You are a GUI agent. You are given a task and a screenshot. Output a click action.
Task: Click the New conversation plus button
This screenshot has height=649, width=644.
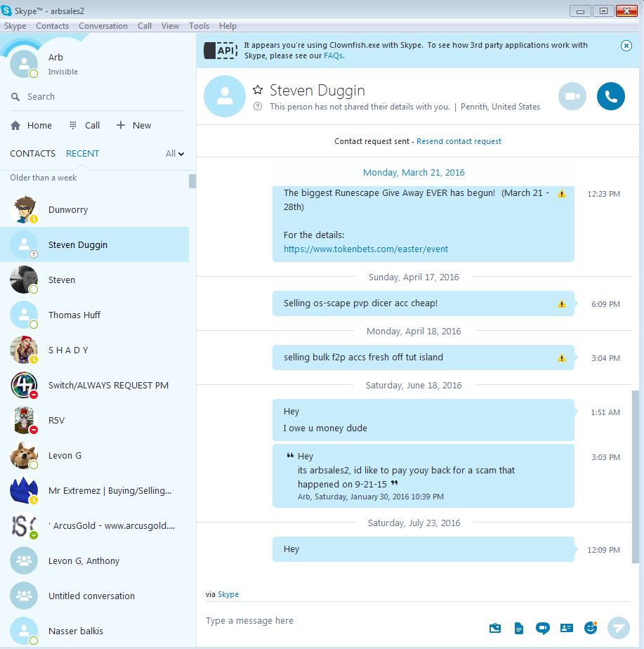tap(133, 126)
